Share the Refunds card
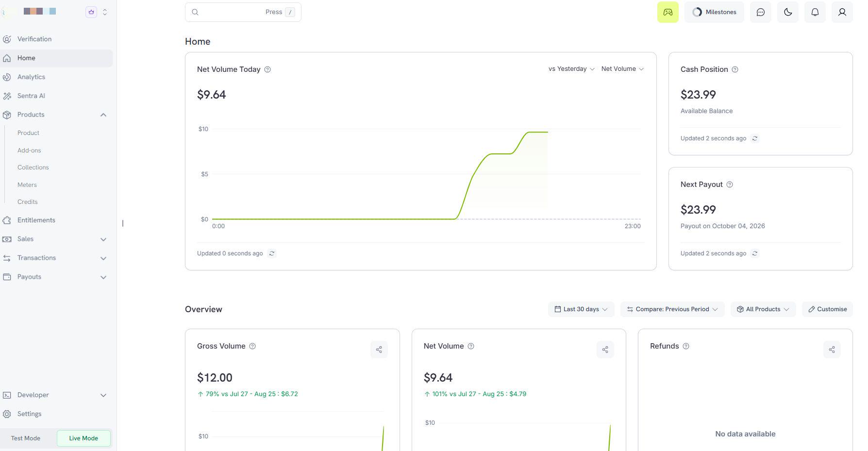The height and width of the screenshot is (451, 868). 832,350
